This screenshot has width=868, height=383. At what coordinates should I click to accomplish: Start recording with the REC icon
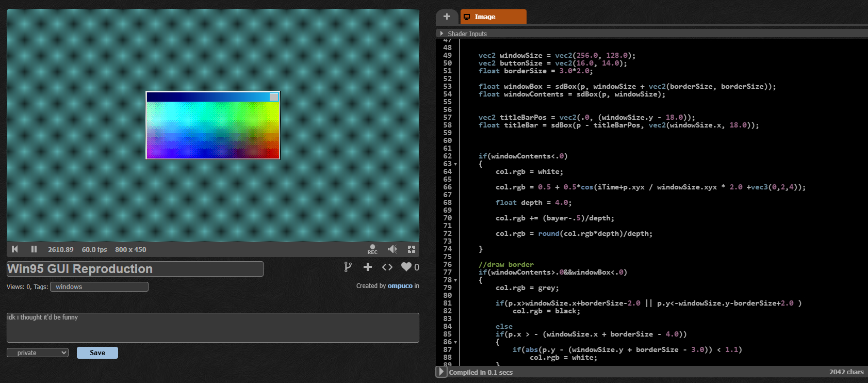click(x=372, y=249)
